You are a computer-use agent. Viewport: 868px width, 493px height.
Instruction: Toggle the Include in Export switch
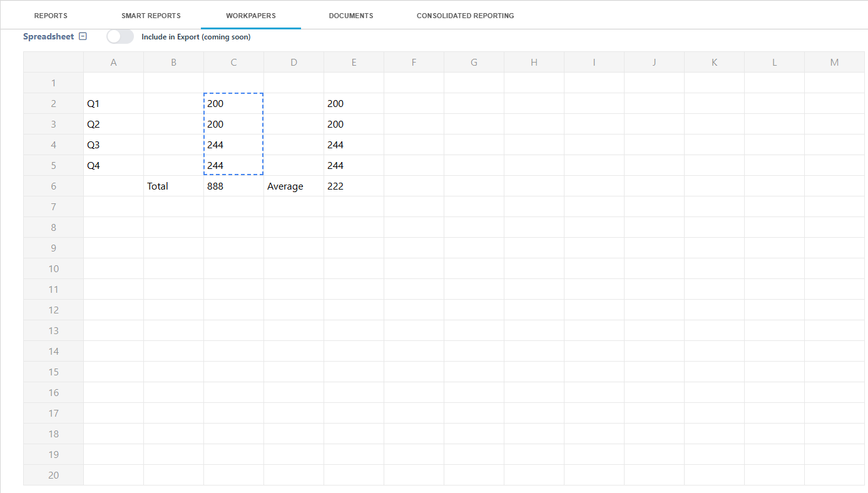pyautogui.click(x=120, y=36)
